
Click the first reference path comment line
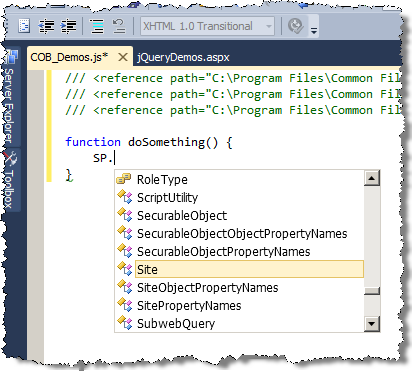233,78
